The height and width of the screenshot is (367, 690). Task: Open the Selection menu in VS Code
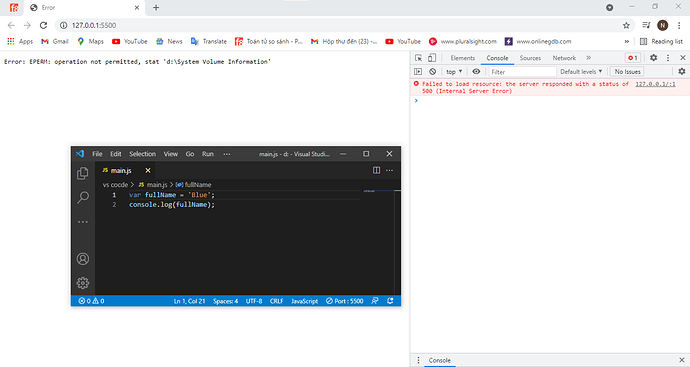click(x=142, y=154)
